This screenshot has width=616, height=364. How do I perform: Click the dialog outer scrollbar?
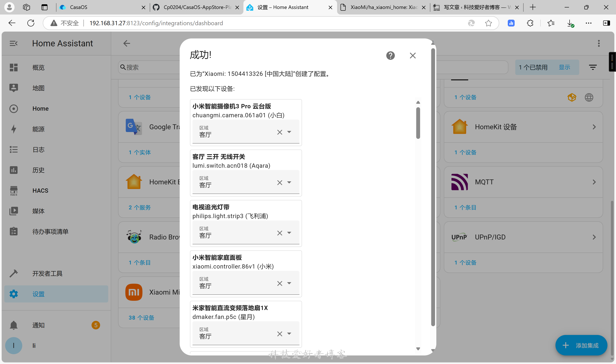pyautogui.click(x=433, y=187)
